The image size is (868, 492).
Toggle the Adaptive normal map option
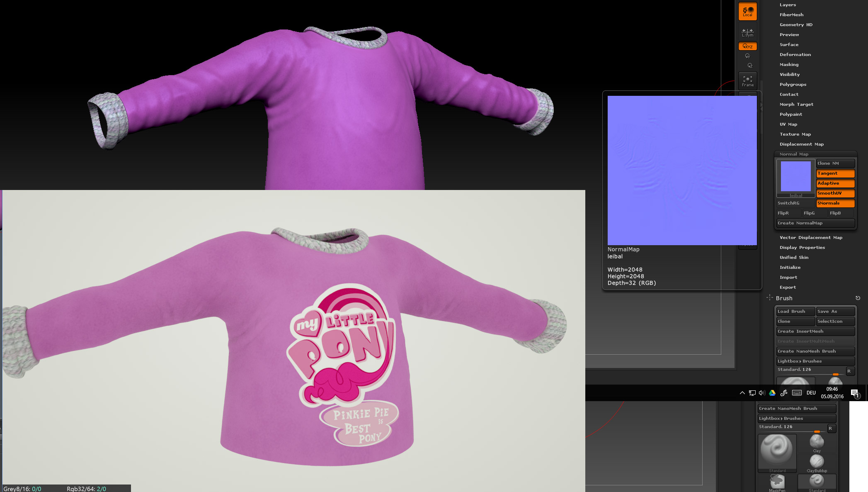coord(835,183)
